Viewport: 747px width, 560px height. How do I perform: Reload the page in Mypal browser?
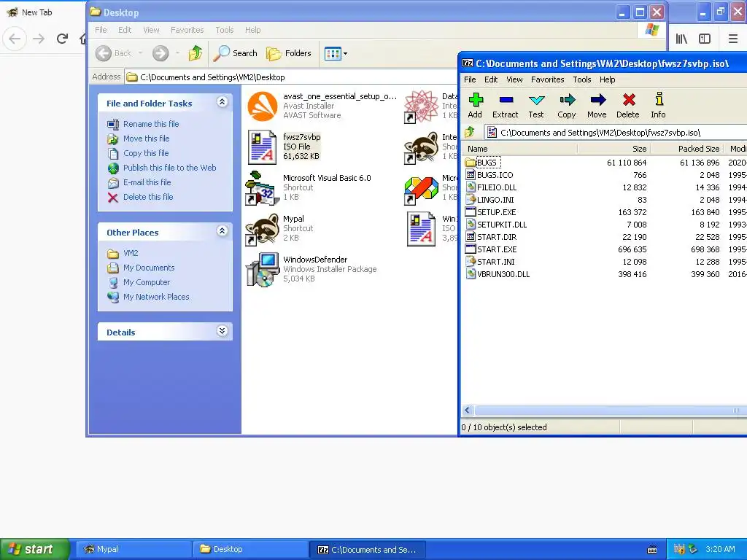62,39
